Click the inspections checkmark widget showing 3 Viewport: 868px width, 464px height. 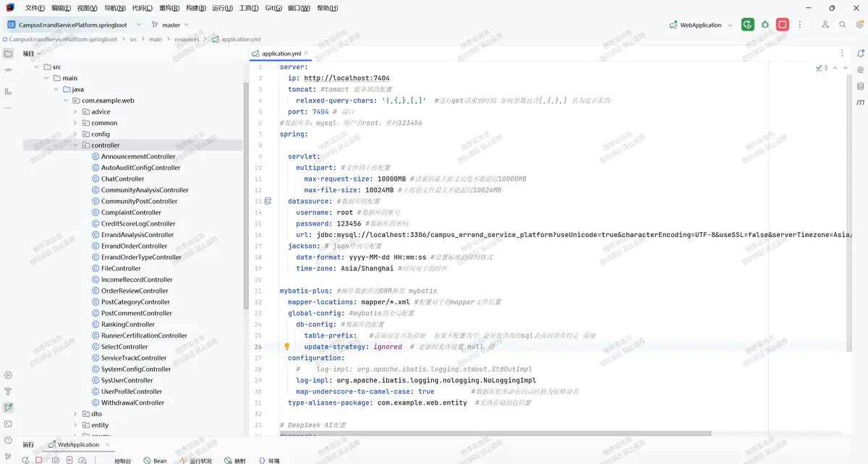(x=821, y=68)
